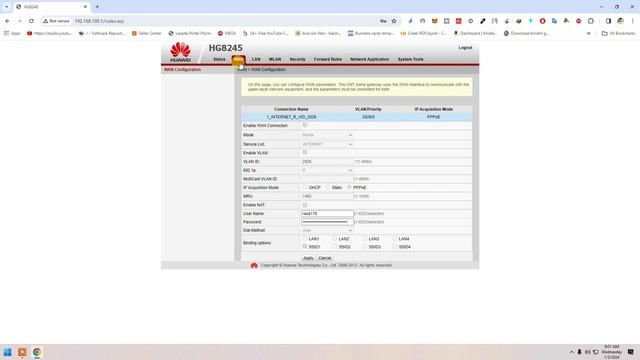Click the Not secure site info badge
The height and width of the screenshot is (360, 640).
pos(56,21)
